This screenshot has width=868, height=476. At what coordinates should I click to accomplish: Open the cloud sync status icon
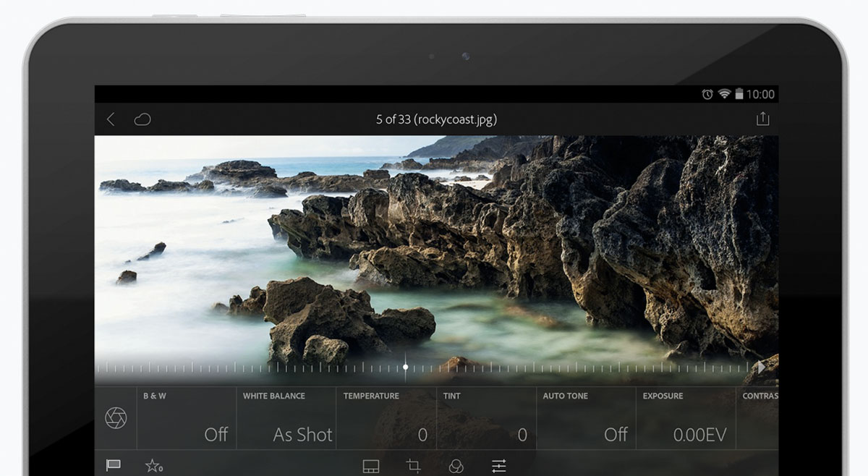[142, 119]
